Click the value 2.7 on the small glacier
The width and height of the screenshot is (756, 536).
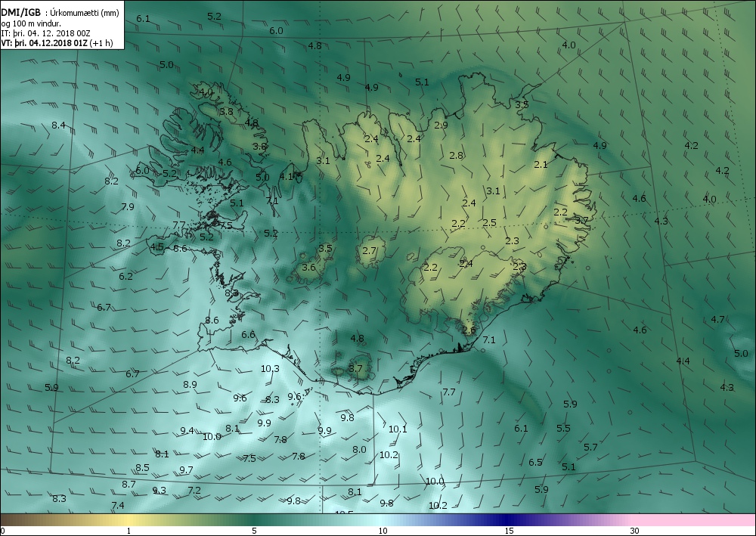tap(370, 251)
